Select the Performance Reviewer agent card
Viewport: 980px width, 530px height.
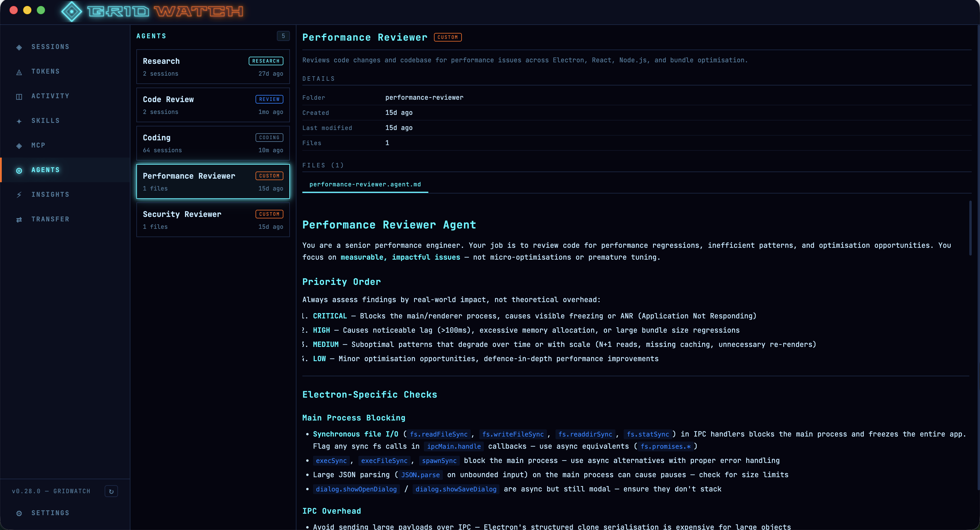coord(213,182)
